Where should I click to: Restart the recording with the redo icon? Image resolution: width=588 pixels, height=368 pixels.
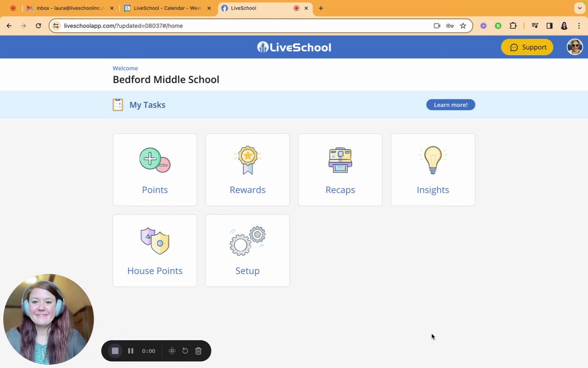[x=185, y=351]
